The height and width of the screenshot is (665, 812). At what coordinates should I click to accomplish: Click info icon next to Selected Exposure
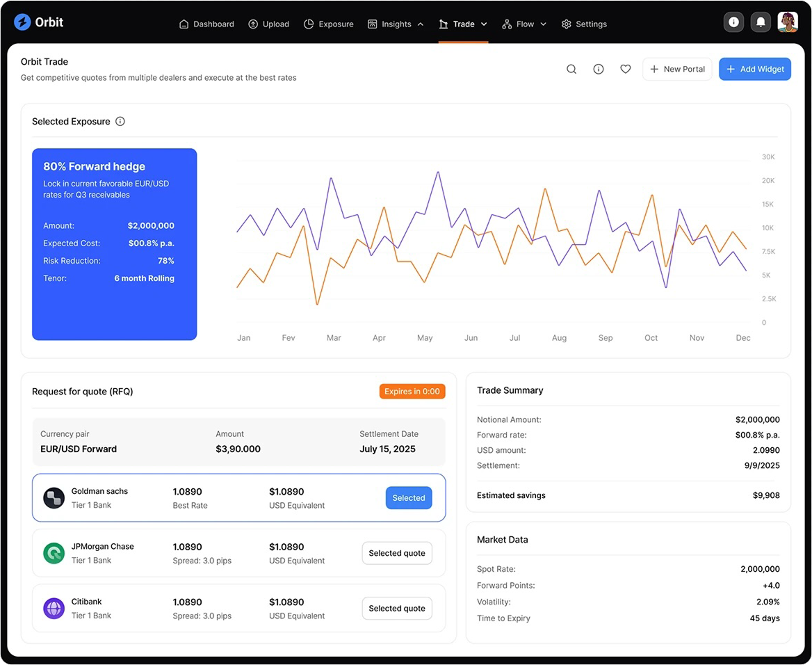[x=120, y=122]
